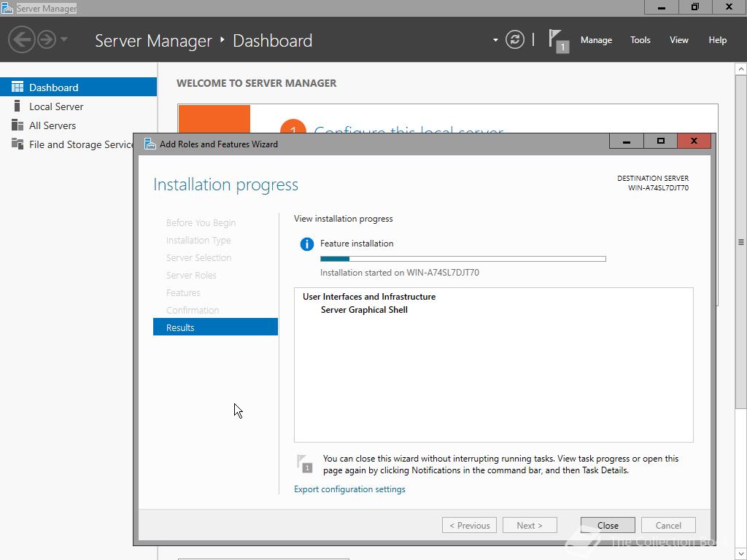Select the Confirmation wizard step
Image resolution: width=747 pixels, height=560 pixels.
193,310
